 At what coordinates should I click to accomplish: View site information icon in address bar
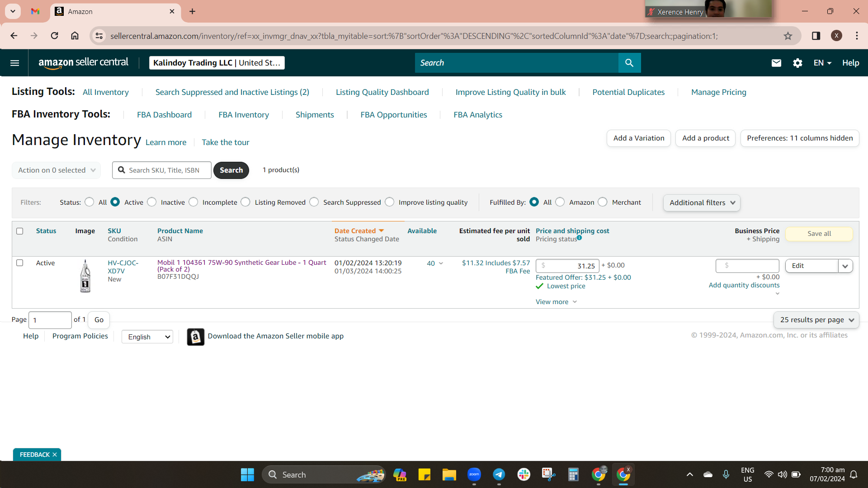pos(99,36)
